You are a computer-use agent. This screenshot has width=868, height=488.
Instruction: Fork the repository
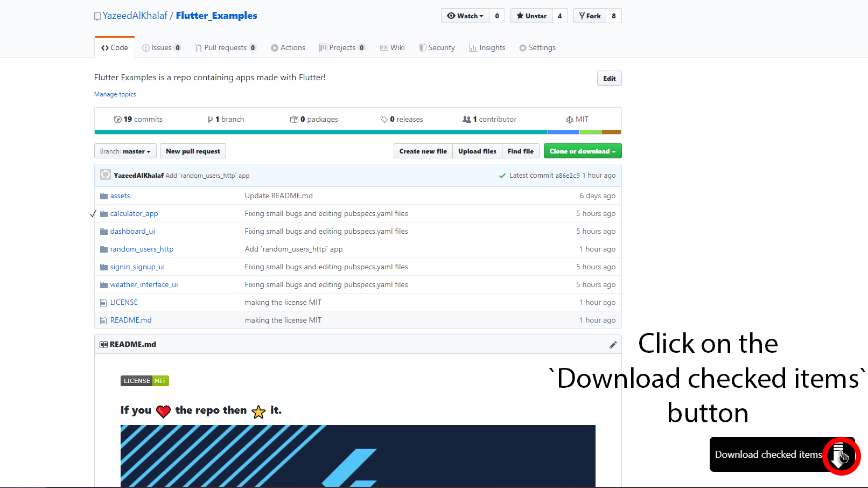(x=590, y=16)
